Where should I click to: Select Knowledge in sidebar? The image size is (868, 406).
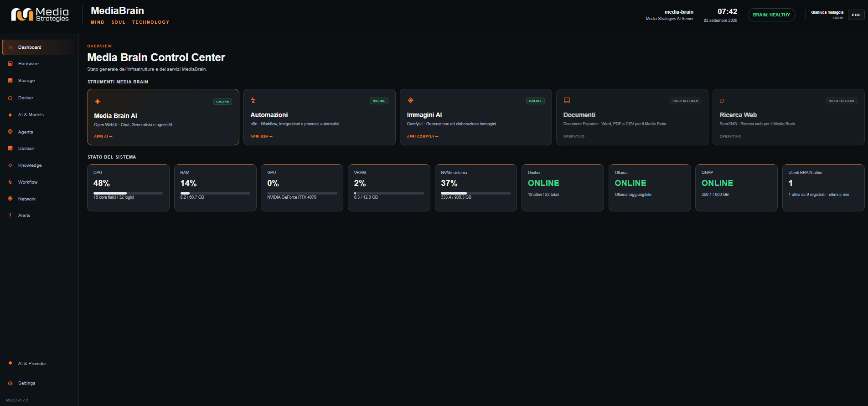pos(38,165)
